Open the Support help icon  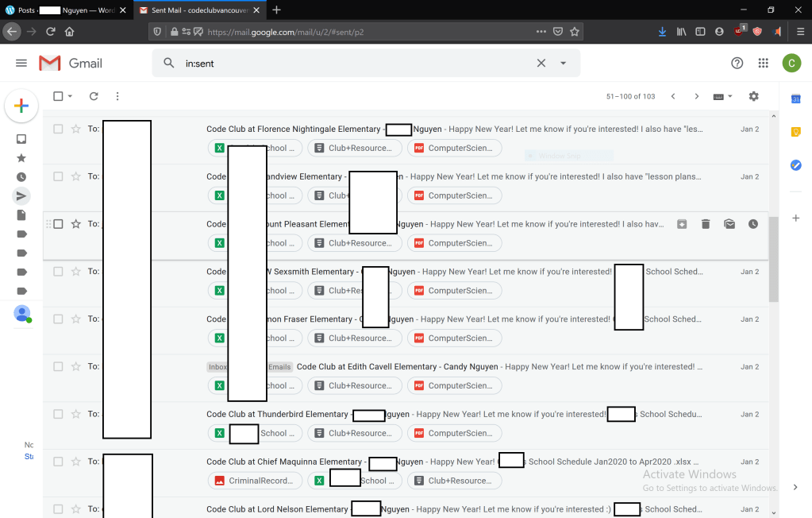pos(737,63)
